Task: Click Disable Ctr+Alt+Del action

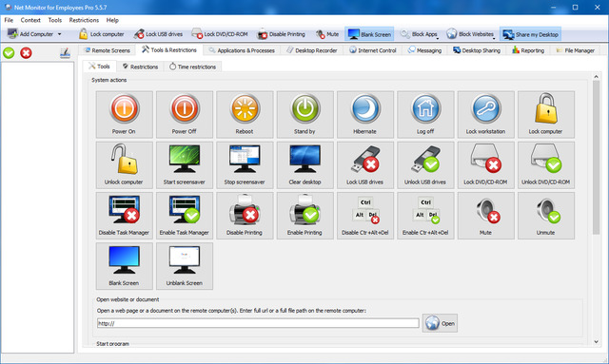Action: point(365,216)
